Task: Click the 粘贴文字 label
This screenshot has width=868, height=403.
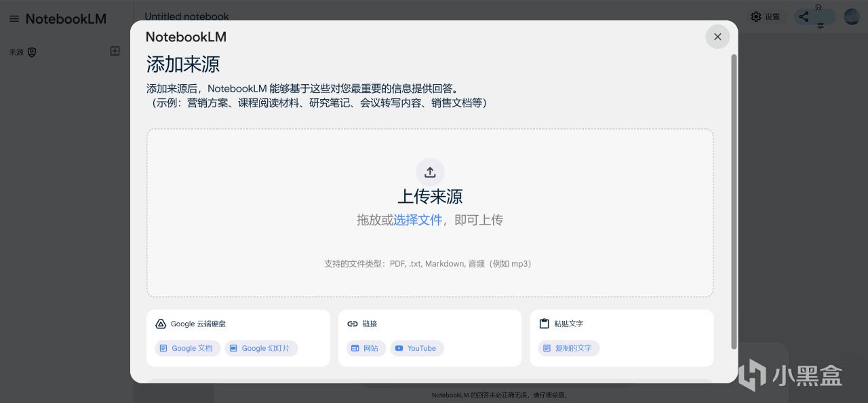Action: pyautogui.click(x=568, y=324)
